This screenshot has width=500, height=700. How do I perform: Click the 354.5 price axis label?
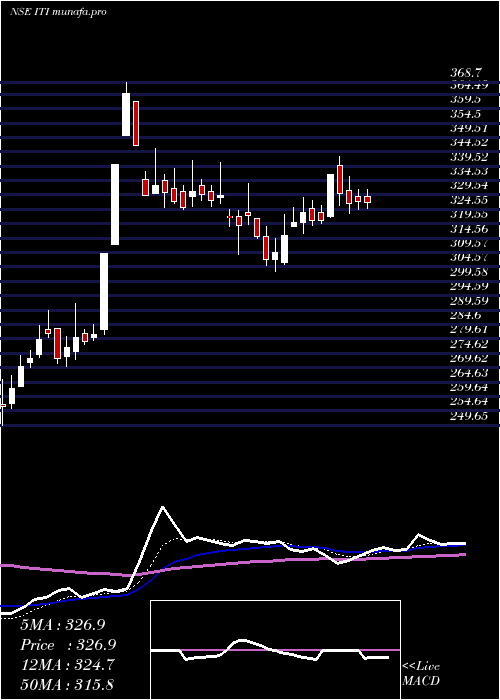(x=466, y=113)
